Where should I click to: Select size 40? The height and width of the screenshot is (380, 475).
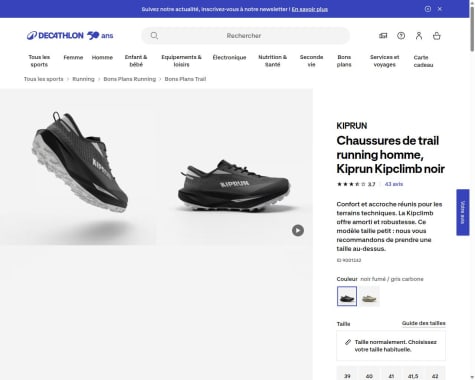tap(369, 374)
